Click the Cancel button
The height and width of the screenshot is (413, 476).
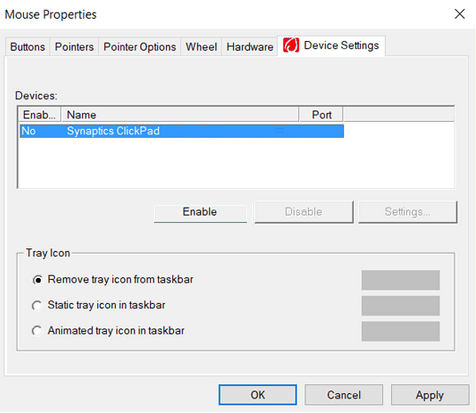tap(344, 395)
